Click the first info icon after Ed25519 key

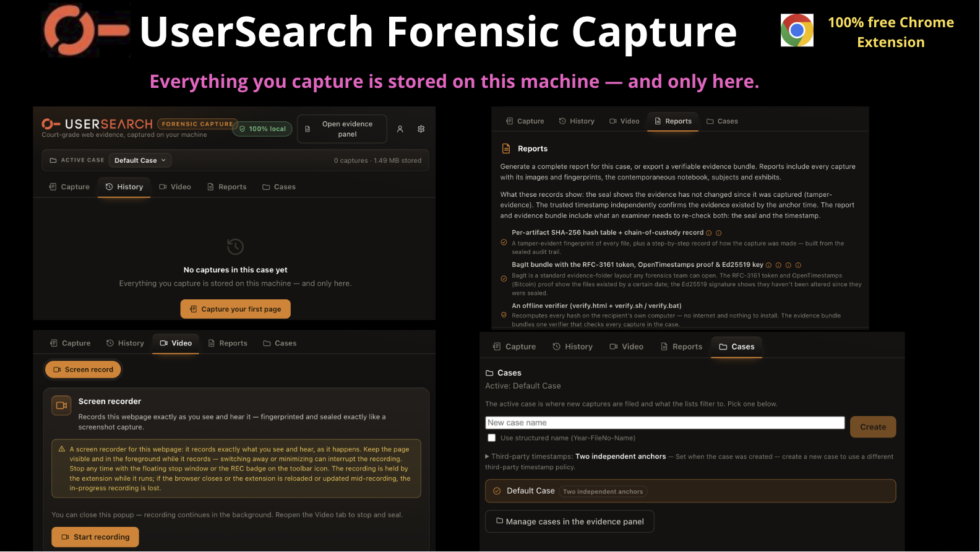(769, 265)
